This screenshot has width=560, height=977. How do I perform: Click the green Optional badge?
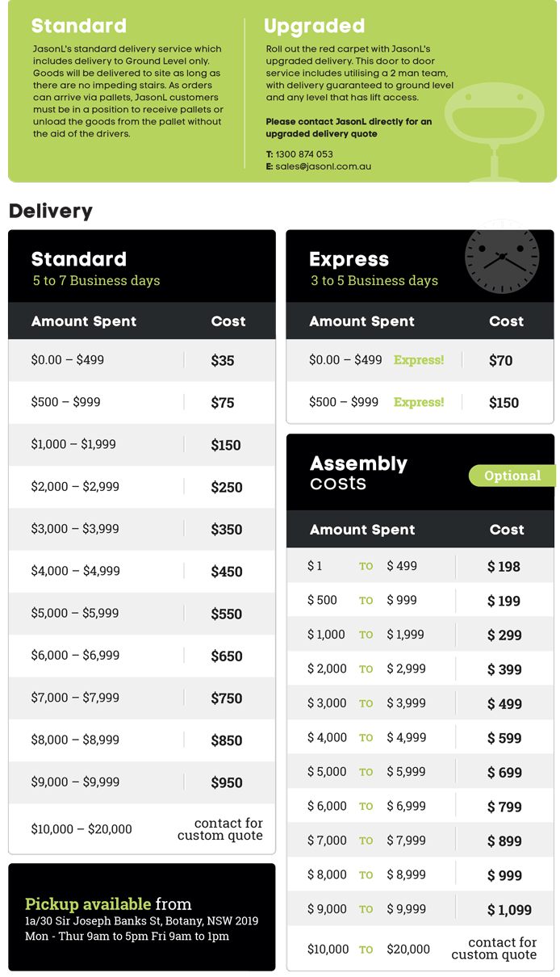click(x=512, y=476)
